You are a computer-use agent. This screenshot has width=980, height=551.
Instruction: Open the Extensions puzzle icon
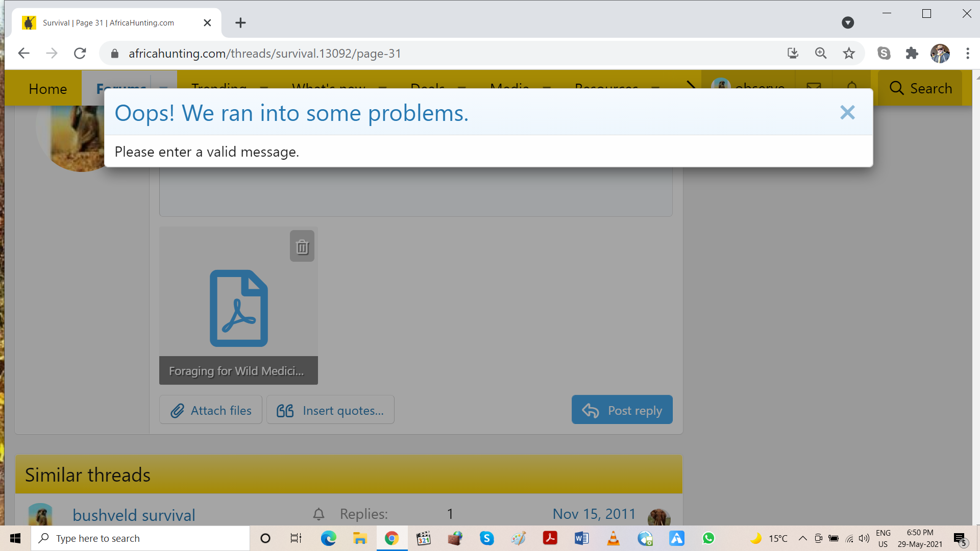912,53
